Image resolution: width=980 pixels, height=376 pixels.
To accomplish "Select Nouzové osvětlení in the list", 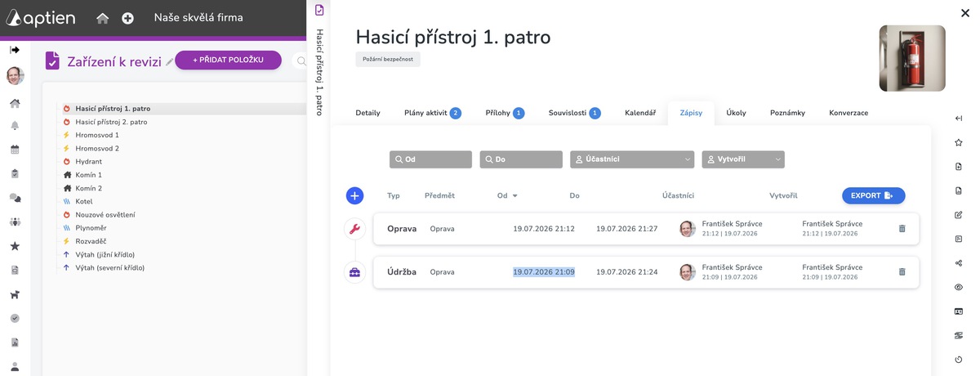I will 105,214.
